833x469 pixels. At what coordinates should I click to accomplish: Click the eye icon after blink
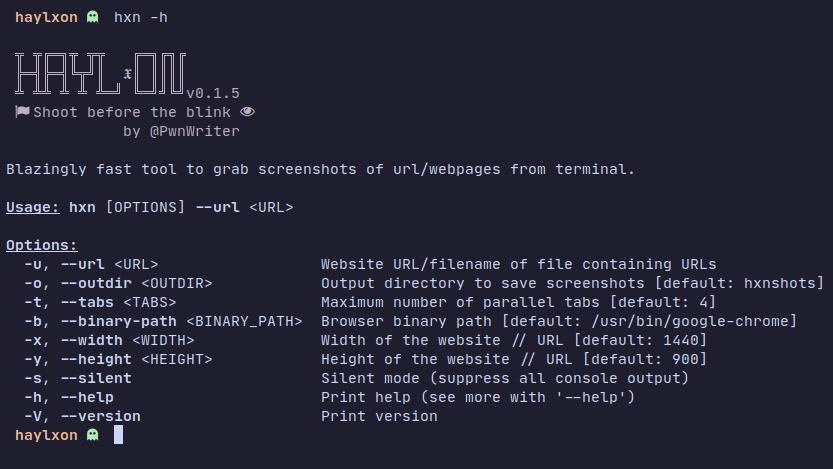(x=248, y=112)
